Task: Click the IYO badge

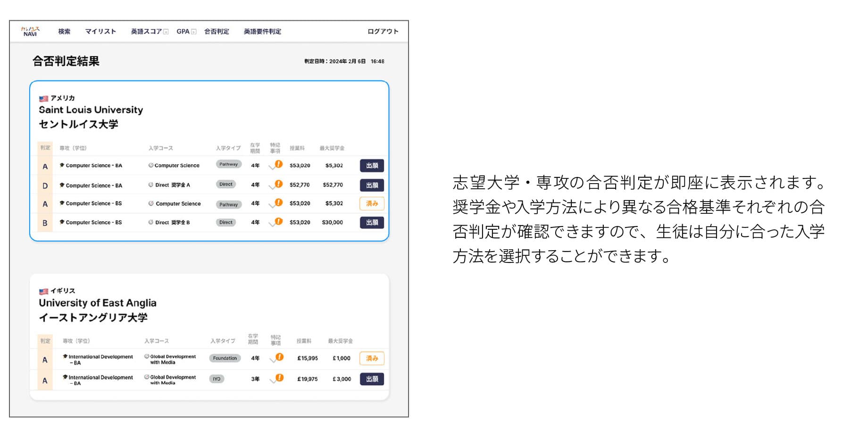Action: tap(217, 379)
